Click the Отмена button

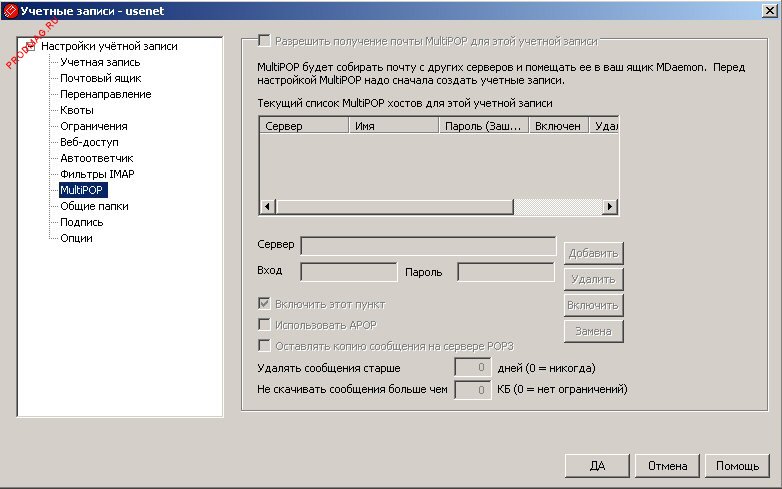coord(667,466)
